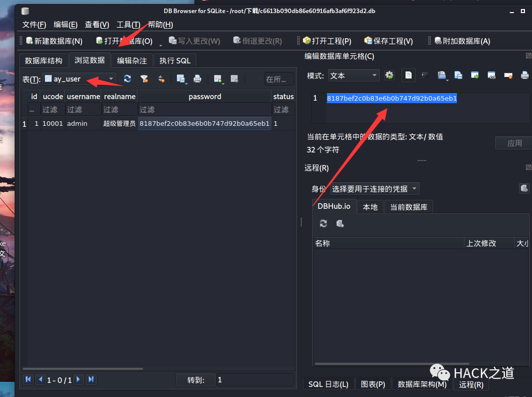The width and height of the screenshot is (532, 397).
Task: Click the 应用 apply button
Action: [x=514, y=143]
